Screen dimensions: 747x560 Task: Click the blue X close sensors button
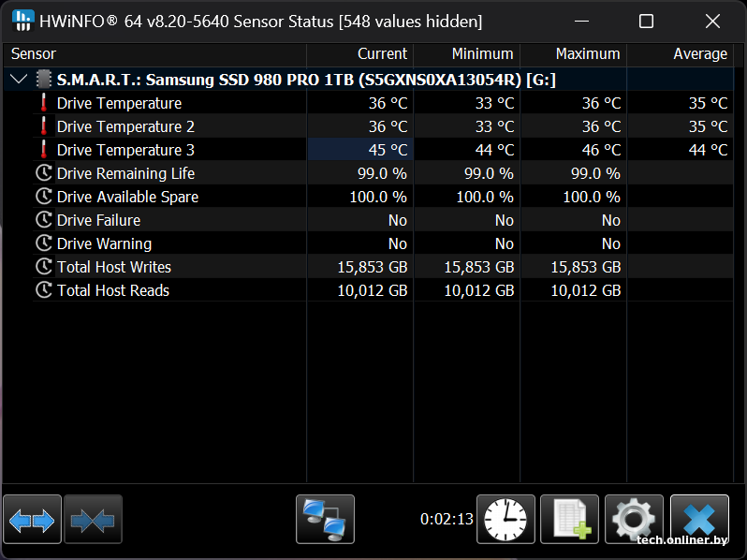click(x=699, y=520)
